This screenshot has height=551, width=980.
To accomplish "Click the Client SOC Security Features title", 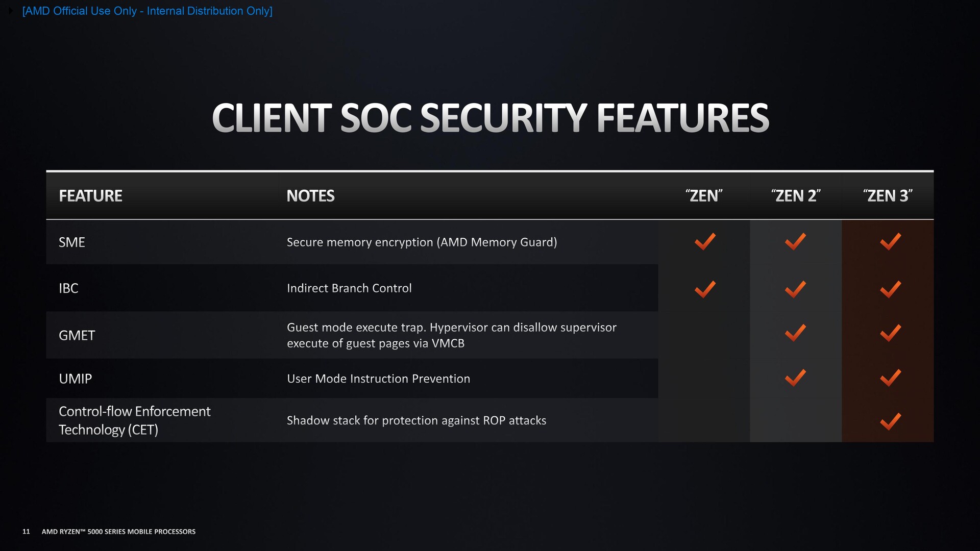I will pos(490,118).
